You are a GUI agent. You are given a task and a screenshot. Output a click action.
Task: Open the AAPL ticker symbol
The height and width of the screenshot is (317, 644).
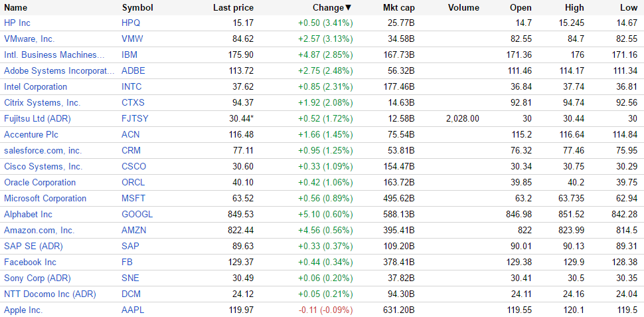133,310
